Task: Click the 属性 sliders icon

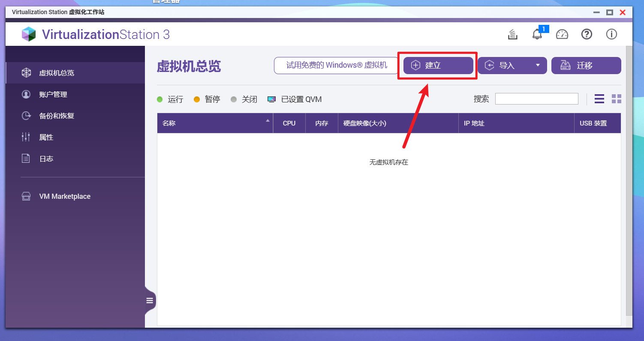Action: coord(26,137)
